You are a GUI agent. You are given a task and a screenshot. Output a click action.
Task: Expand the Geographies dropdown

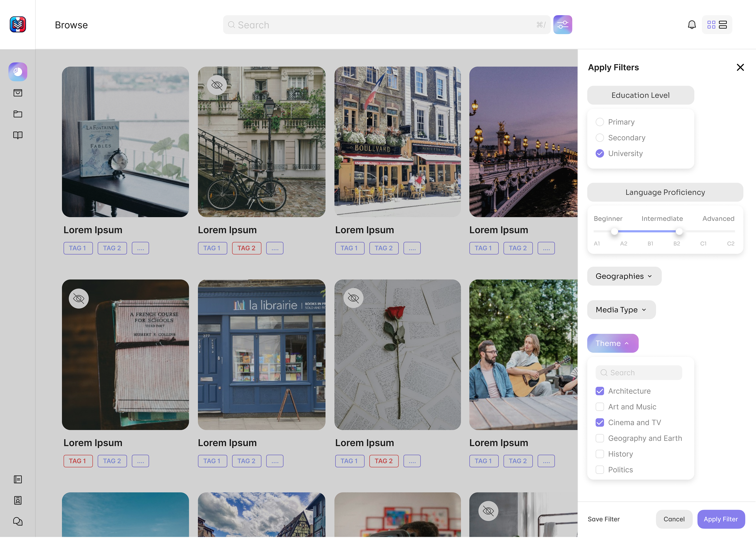[x=624, y=277]
